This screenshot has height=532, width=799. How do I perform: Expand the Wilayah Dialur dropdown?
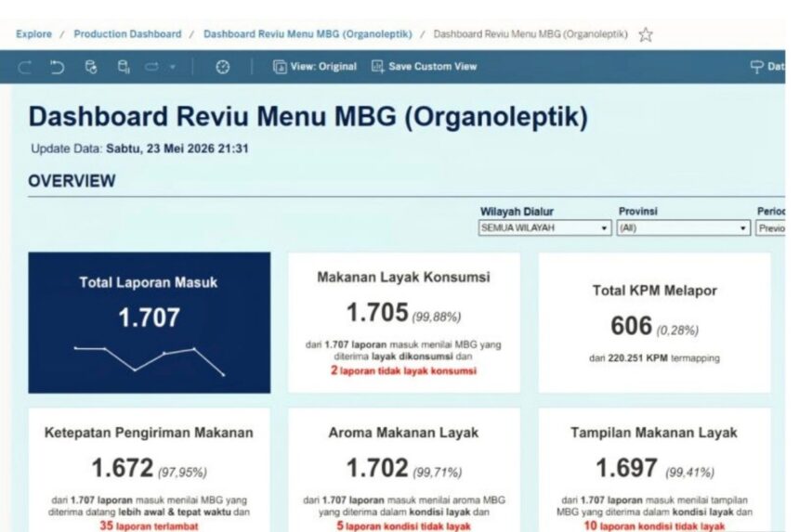544,227
